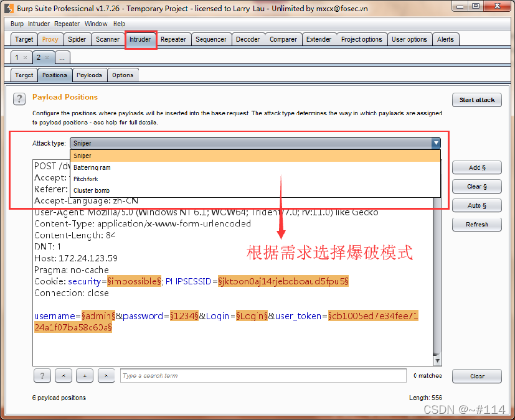The image size is (515, 420).
Task: Click the Start attack button
Action: [477, 100]
